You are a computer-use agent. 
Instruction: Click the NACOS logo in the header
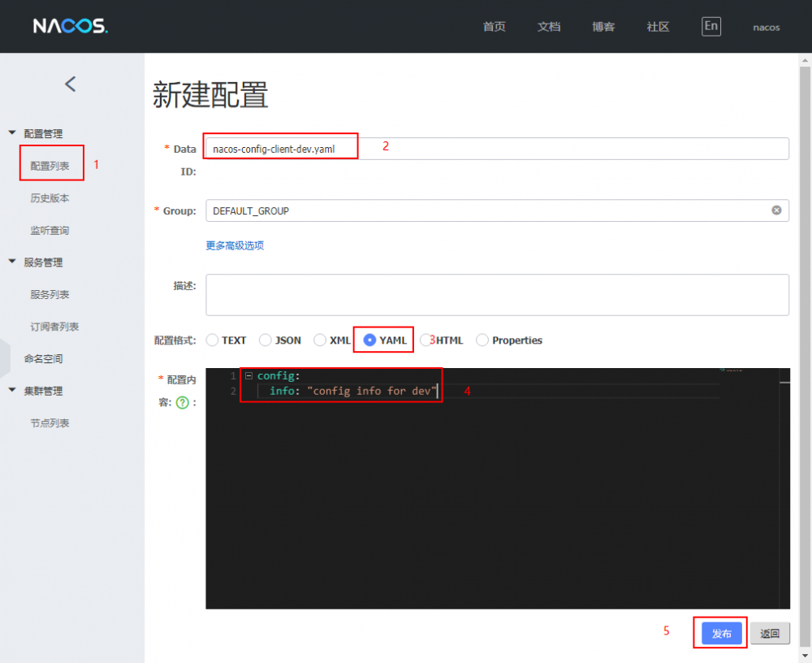point(69,25)
